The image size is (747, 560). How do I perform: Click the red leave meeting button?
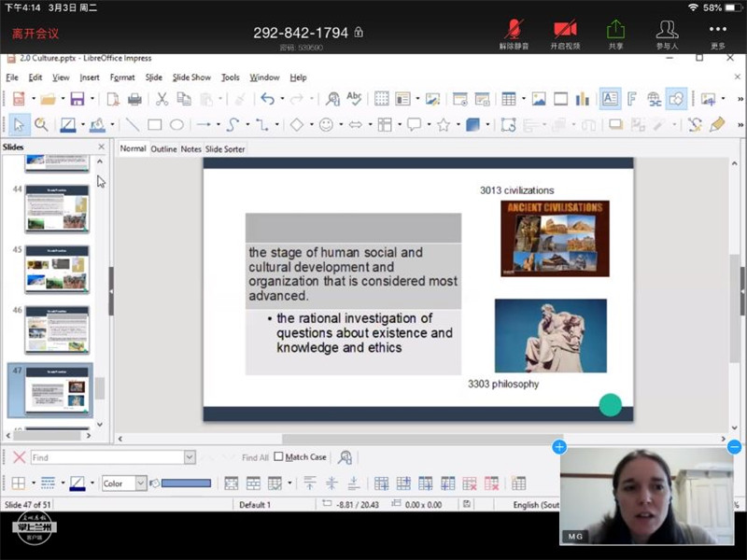[x=35, y=34]
